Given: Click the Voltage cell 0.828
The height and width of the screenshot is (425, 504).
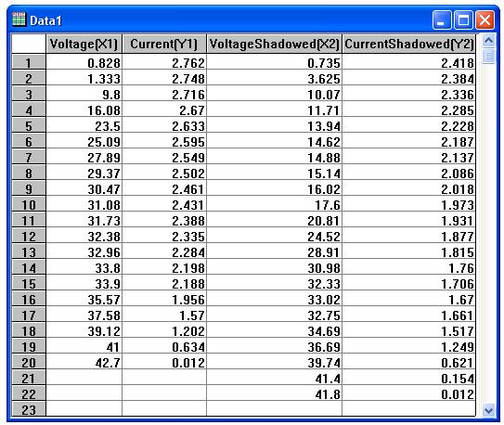Looking at the screenshot, I should tap(84, 62).
